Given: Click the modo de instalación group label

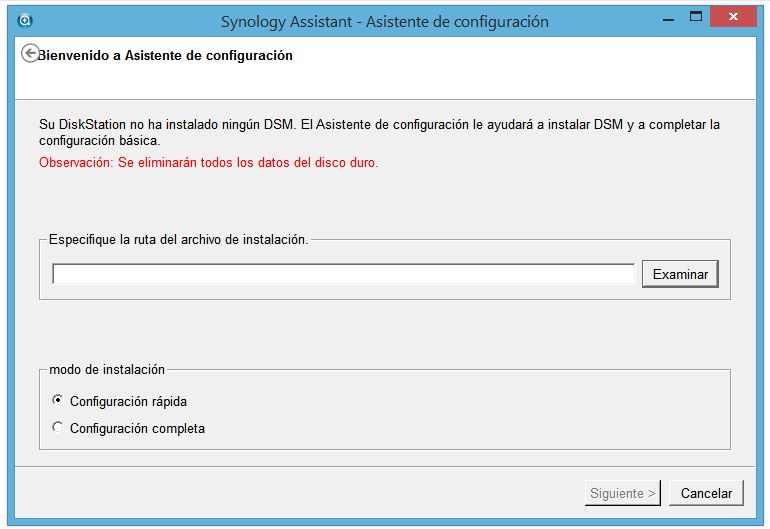Looking at the screenshot, I should point(107,369).
